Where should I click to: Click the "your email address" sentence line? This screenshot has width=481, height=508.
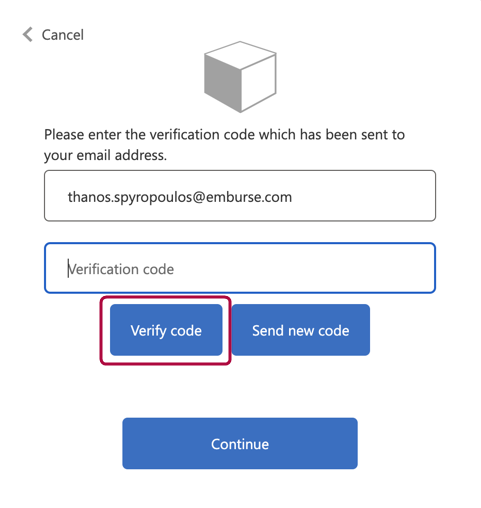pos(105,155)
